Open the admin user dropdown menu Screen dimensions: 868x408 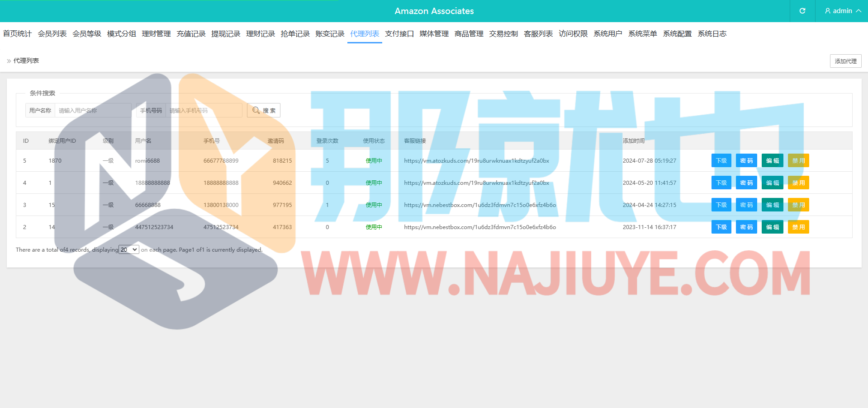(842, 11)
